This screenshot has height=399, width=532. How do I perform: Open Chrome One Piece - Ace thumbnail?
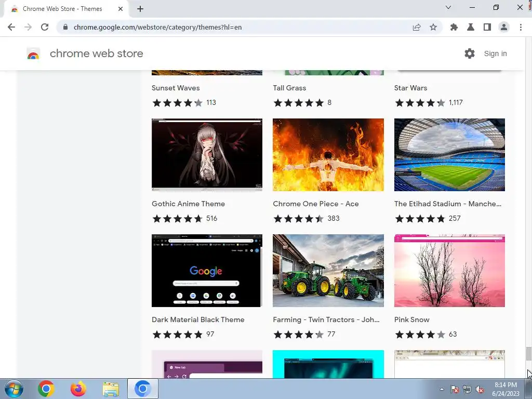[x=328, y=155]
